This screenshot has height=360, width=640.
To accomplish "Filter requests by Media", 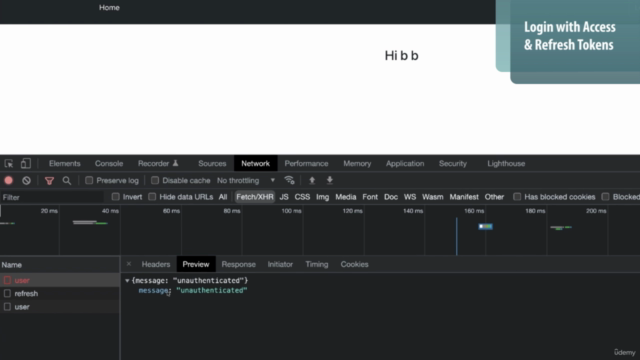I will click(346, 197).
